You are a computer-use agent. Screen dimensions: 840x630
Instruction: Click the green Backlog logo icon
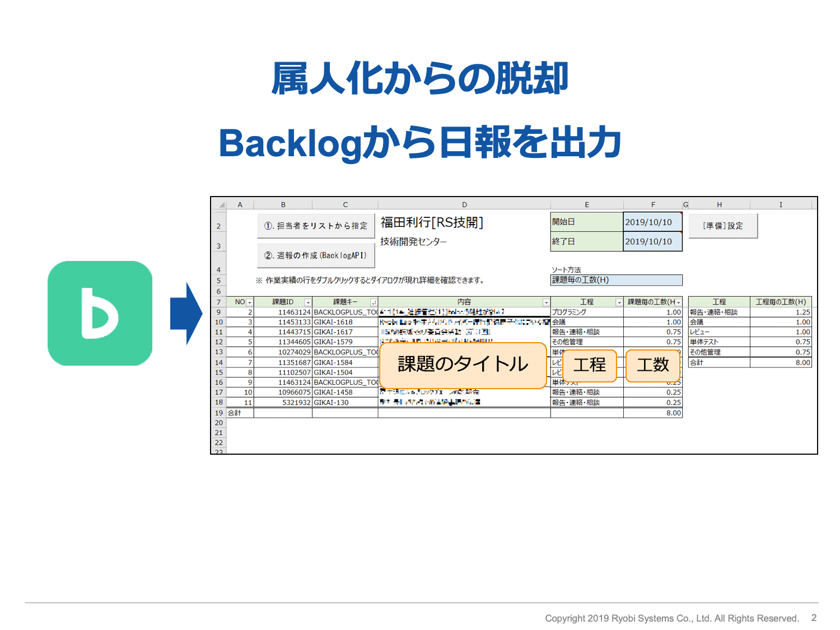[x=100, y=313]
